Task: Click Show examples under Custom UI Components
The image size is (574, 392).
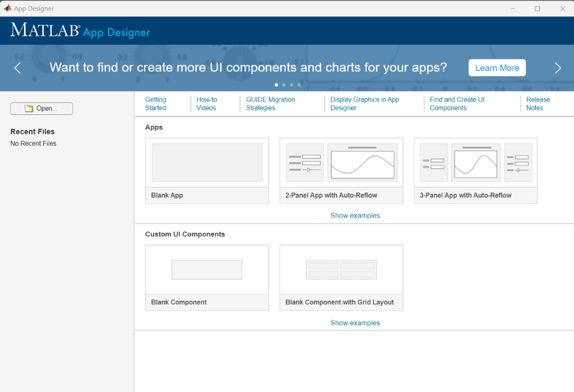Action: [x=355, y=323]
